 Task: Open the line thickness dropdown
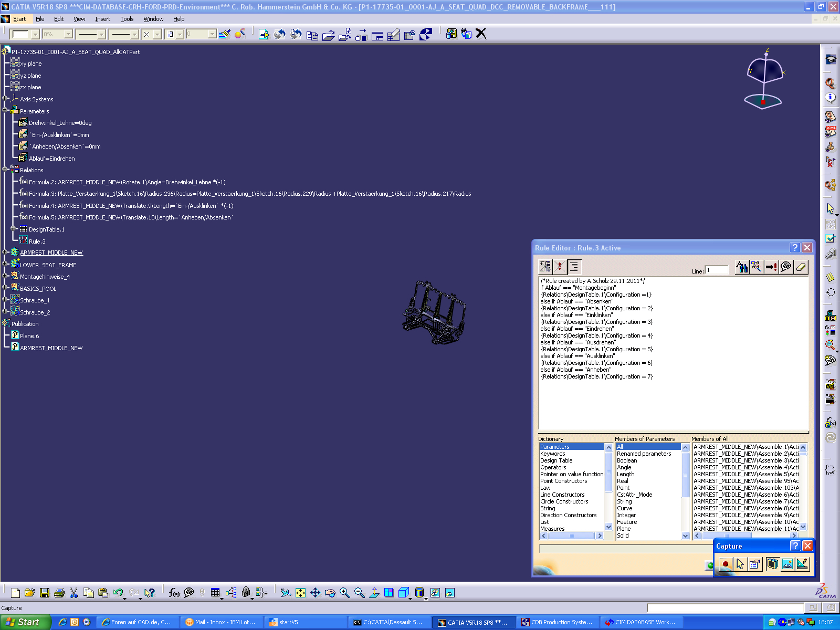coord(102,34)
